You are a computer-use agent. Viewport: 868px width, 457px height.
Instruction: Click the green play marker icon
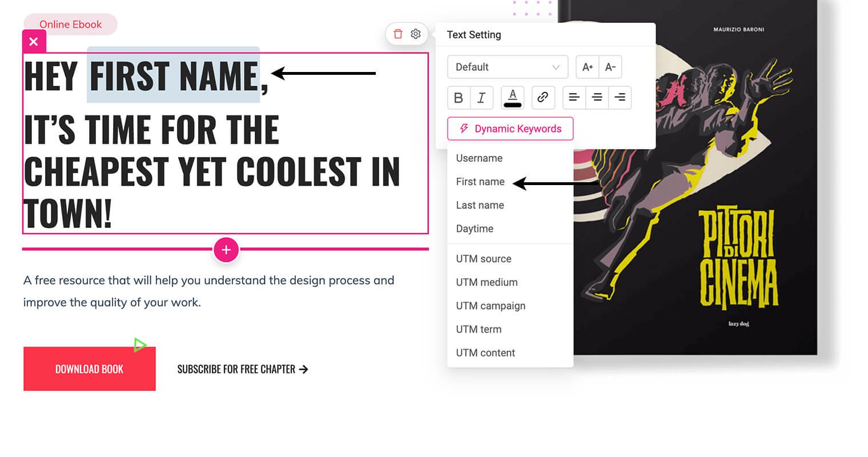point(140,344)
